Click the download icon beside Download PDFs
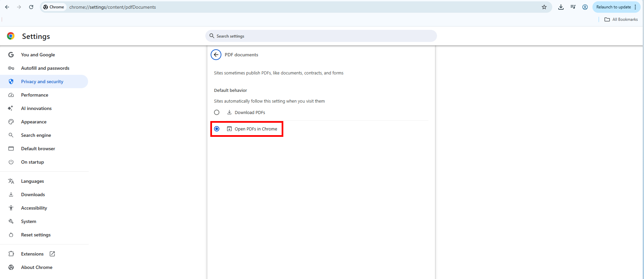 point(229,112)
